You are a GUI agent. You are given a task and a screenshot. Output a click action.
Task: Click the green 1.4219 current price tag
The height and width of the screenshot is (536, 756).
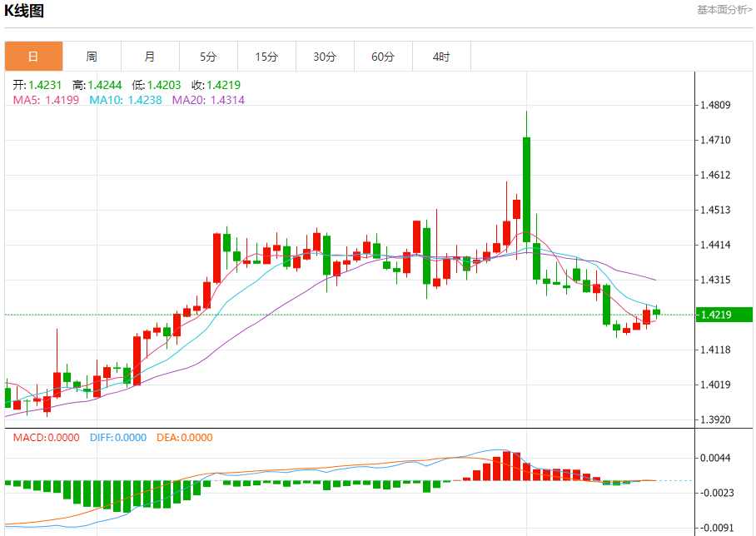[724, 315]
